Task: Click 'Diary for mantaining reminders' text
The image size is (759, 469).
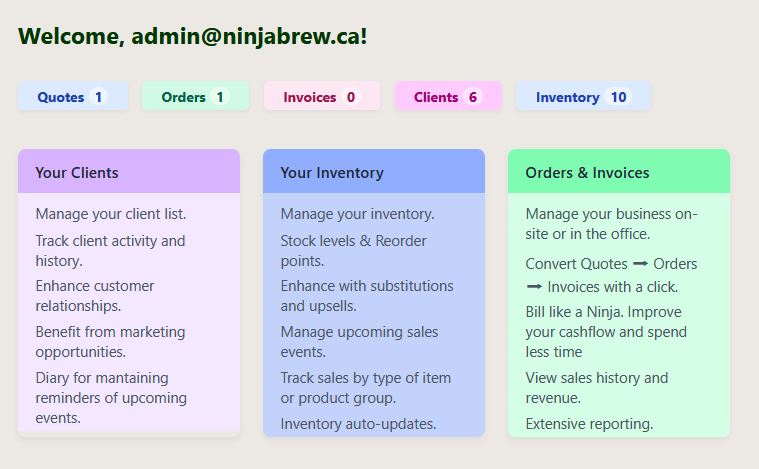Action: (111, 397)
